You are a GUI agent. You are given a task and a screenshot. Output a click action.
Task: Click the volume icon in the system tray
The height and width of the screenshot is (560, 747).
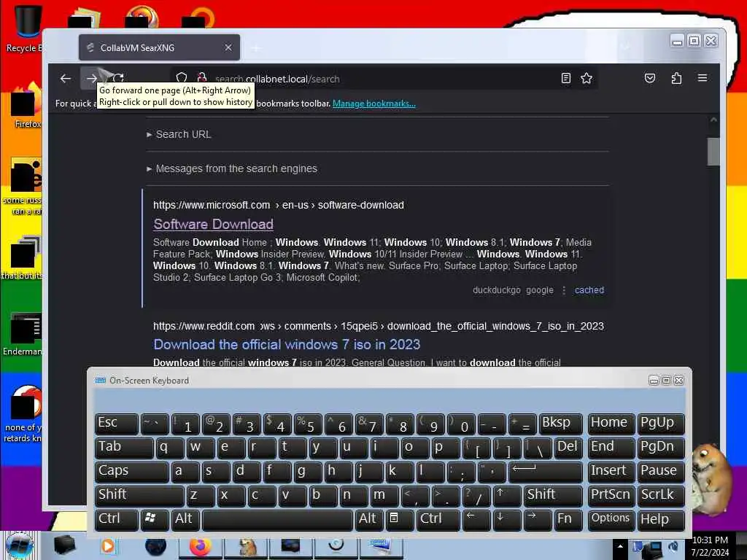click(x=673, y=546)
